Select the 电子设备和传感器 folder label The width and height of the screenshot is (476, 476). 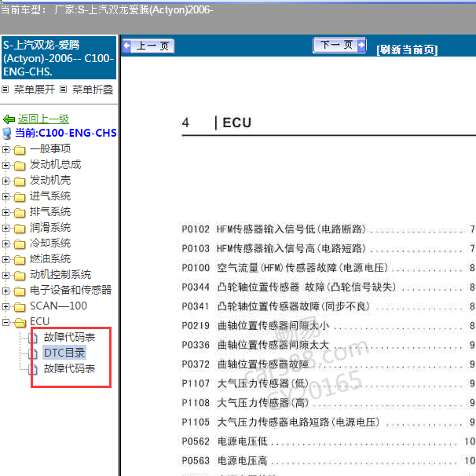pyautogui.click(x=71, y=290)
